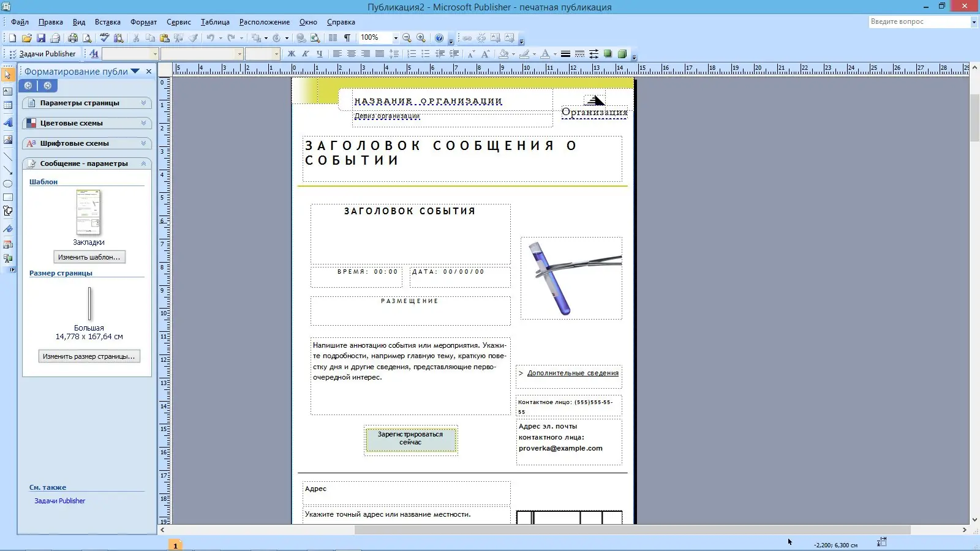Click the Зарегистрироваться сейчас button on page

[410, 440]
